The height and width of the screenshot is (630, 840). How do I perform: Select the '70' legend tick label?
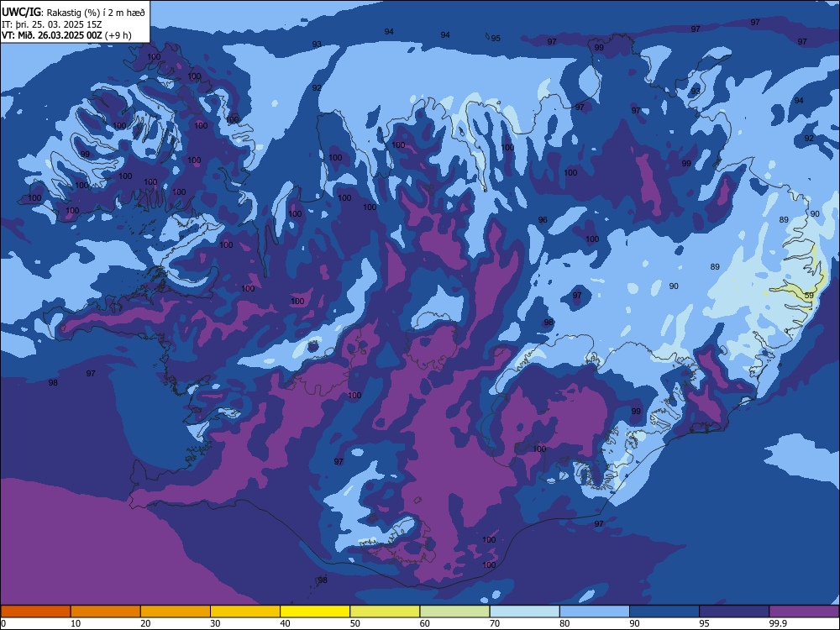coord(495,623)
